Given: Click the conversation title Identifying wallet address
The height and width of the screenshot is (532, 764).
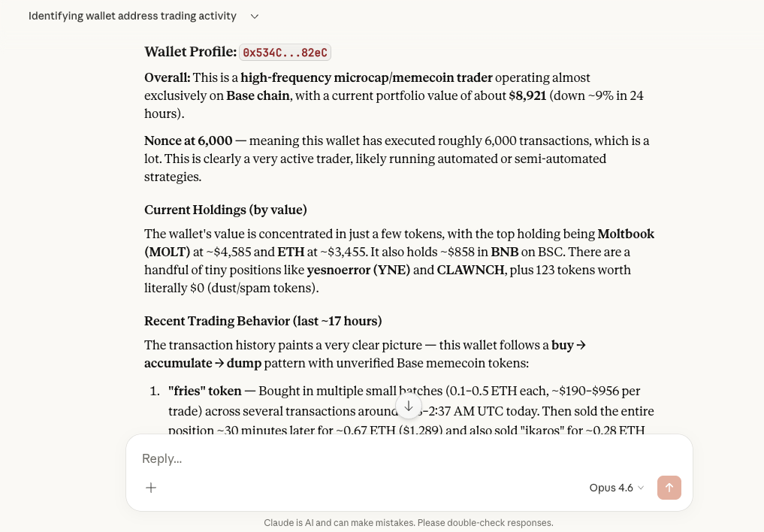Looking at the screenshot, I should 132,16.
